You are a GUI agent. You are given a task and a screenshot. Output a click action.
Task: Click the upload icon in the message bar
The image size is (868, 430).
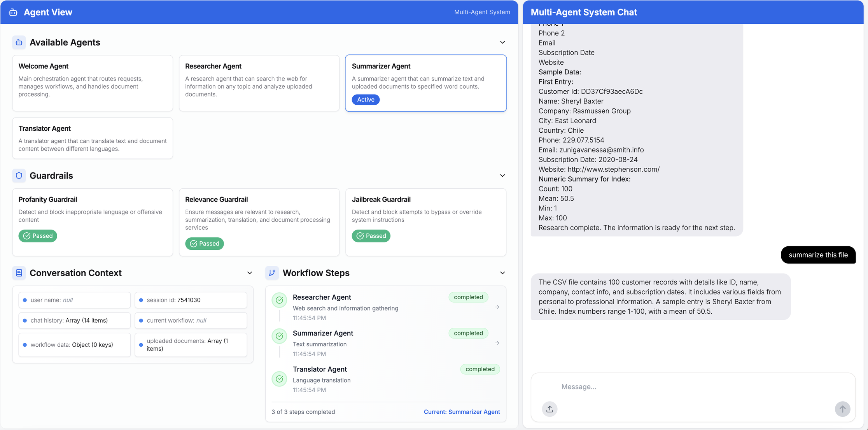pos(549,409)
